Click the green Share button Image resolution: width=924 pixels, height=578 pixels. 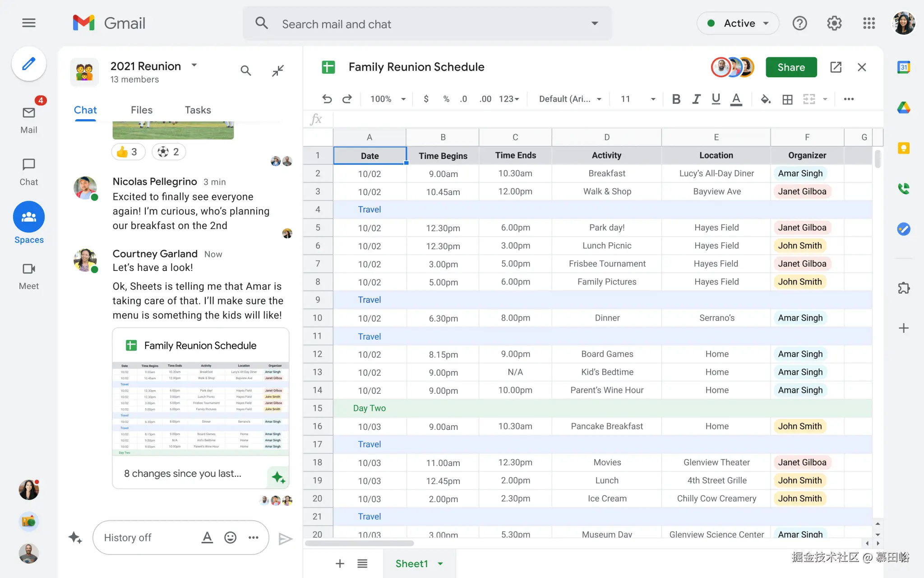(x=791, y=67)
